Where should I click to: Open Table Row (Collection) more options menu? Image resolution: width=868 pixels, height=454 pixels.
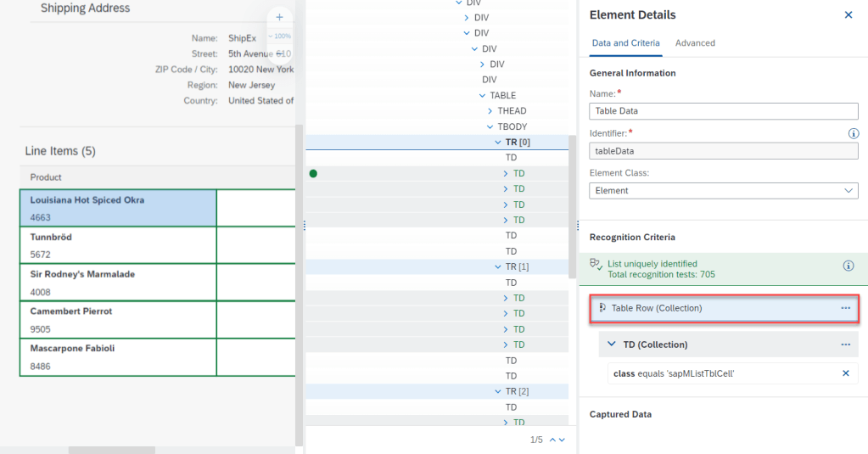point(845,308)
